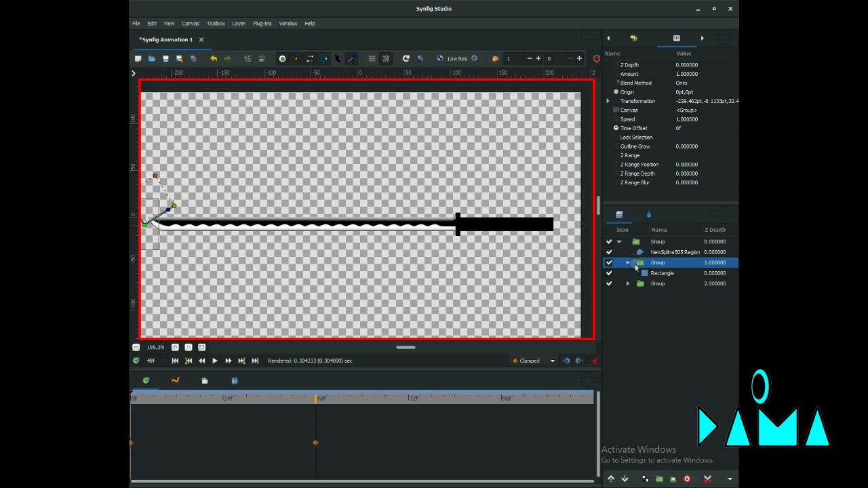
Task: Raise layer with the up arrow icon
Action: click(611, 479)
